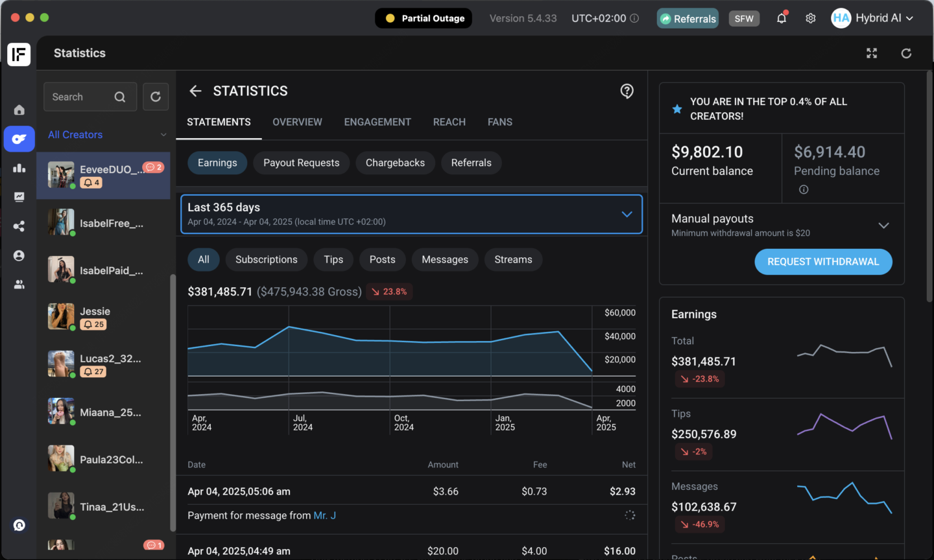Open the Mr. J user link
The image size is (934, 560).
coord(324,516)
